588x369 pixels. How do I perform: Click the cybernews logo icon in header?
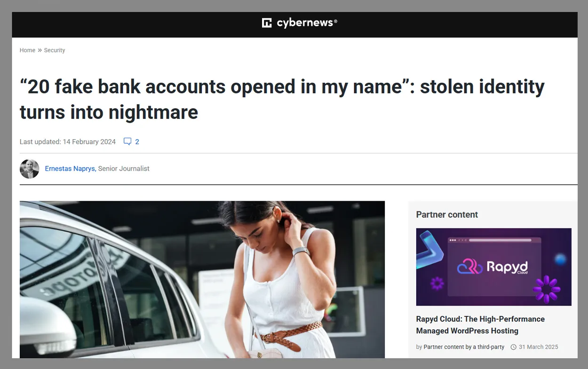(267, 23)
